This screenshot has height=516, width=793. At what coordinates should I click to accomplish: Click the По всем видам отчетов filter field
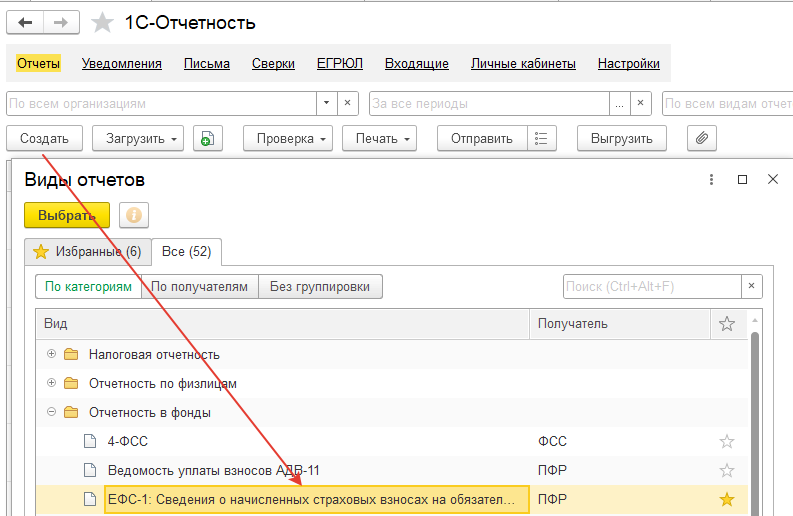pyautogui.click(x=728, y=103)
